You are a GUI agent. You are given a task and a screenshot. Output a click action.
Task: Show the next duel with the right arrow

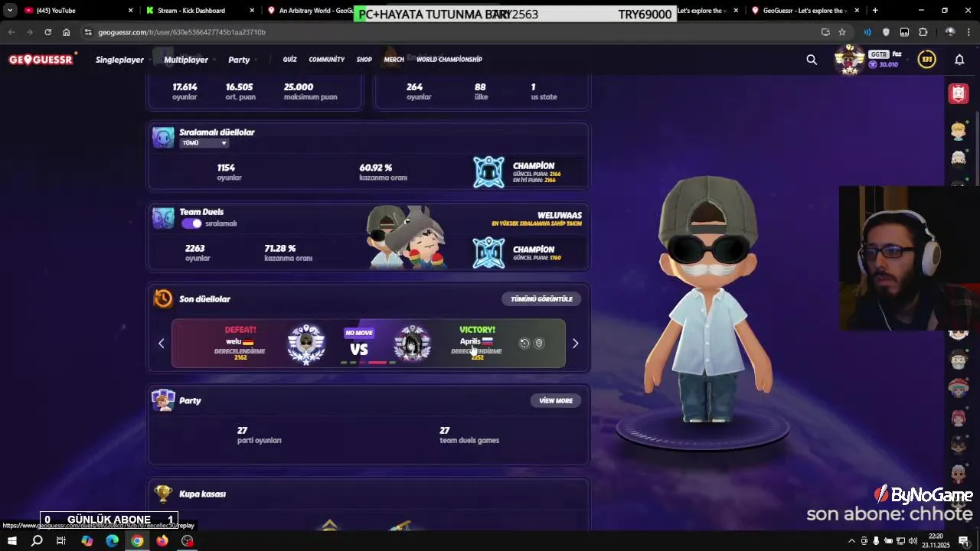coord(576,344)
